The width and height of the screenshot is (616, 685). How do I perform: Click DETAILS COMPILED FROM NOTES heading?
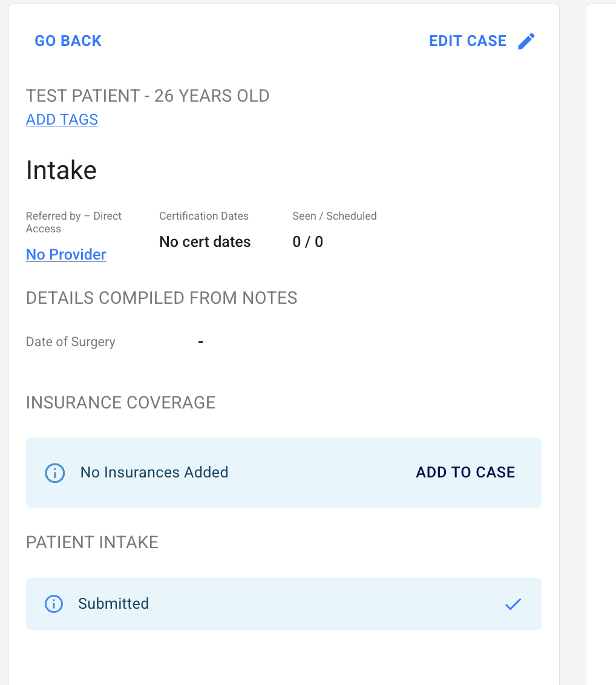point(162,298)
